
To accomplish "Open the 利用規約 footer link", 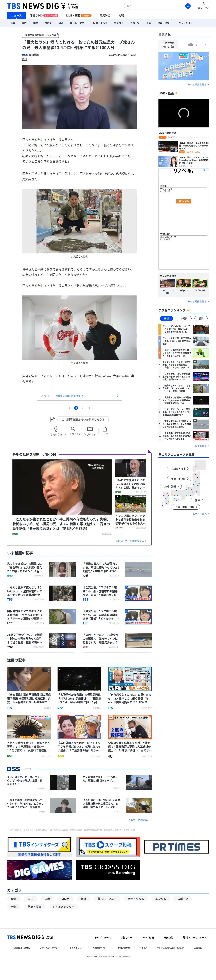I will tap(143, 948).
